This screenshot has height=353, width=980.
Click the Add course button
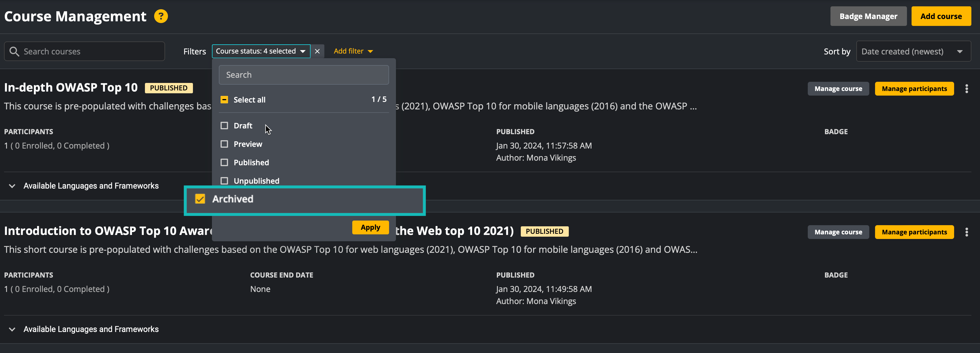click(941, 16)
